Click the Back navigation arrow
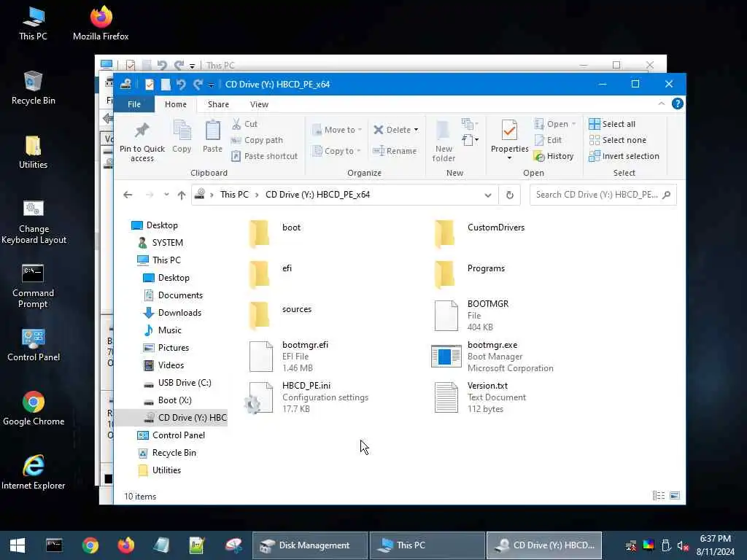Screen dimensions: 747x560 click(x=128, y=195)
